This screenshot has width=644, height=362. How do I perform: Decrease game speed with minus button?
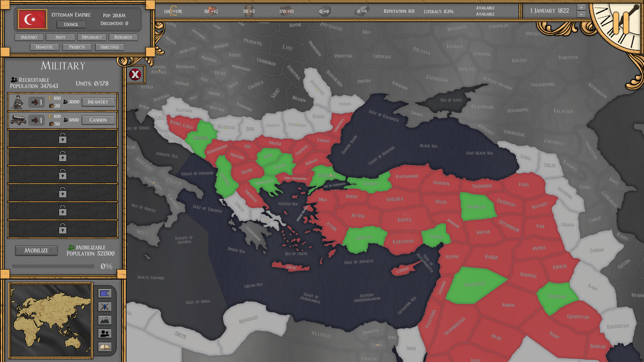[581, 14]
